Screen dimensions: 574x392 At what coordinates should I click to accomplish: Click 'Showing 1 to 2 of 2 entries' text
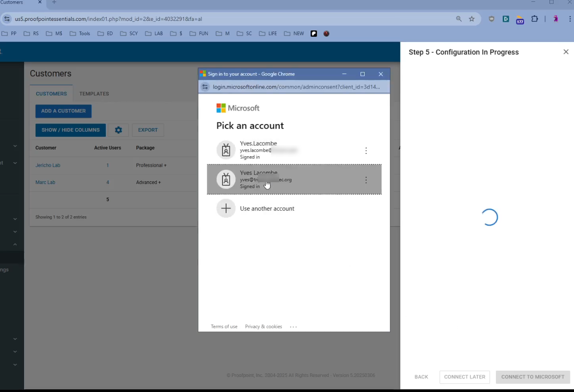[x=61, y=217]
